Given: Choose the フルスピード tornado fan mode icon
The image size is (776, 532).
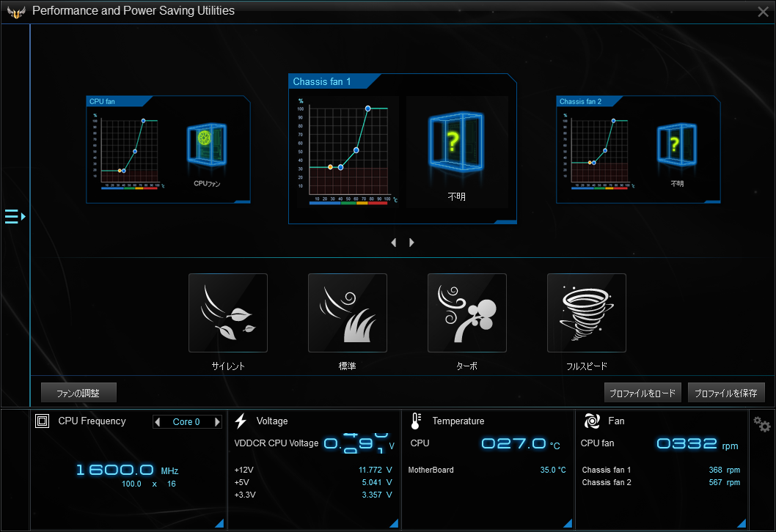Looking at the screenshot, I should 586,313.
